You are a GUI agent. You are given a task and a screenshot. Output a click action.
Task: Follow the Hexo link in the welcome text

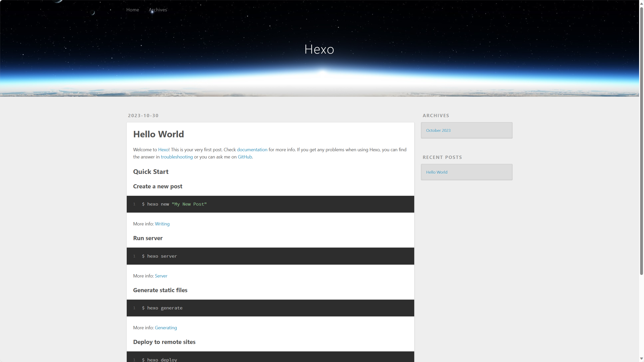pyautogui.click(x=163, y=150)
